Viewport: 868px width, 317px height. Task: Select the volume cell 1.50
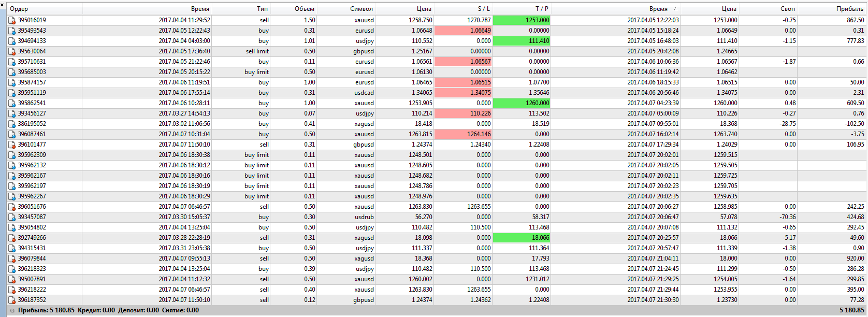(310, 20)
